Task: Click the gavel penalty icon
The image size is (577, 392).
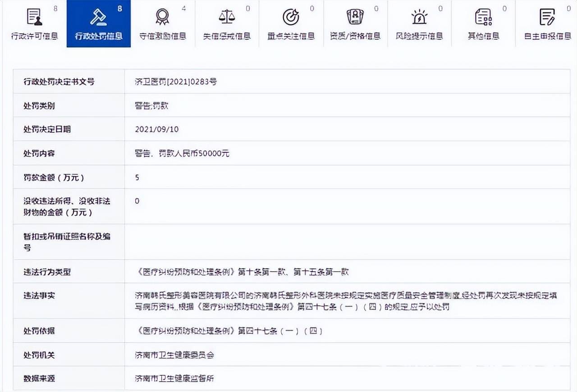Action: click(x=98, y=17)
